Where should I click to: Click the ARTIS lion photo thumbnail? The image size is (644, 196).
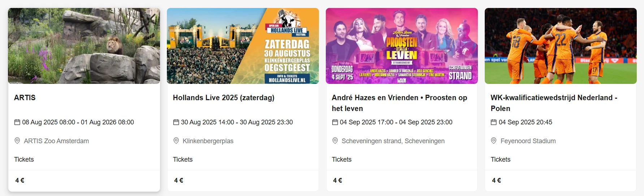84,46
